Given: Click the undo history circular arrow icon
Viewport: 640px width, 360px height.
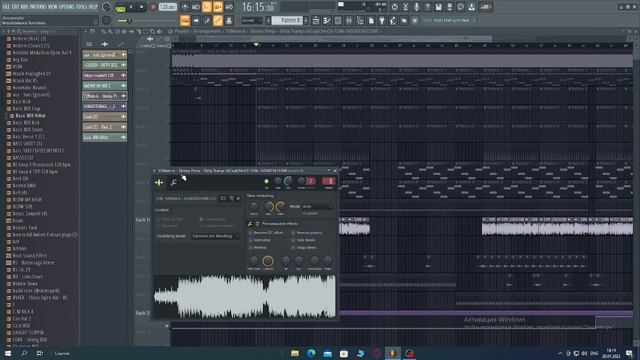Looking at the screenshot, I should (x=394, y=7).
